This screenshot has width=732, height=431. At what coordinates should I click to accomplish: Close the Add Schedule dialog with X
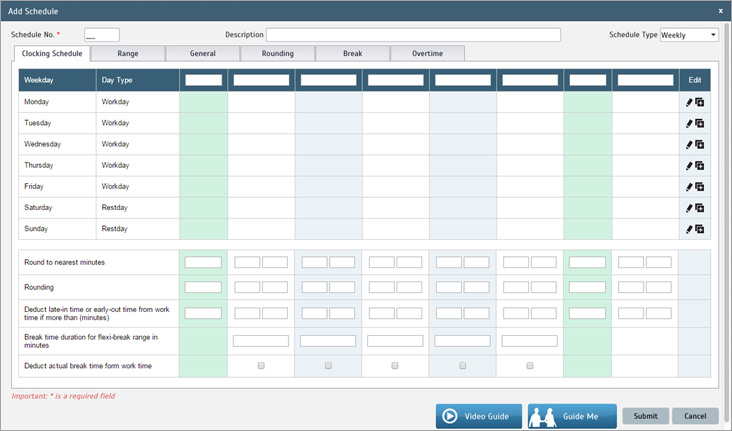[x=720, y=11]
